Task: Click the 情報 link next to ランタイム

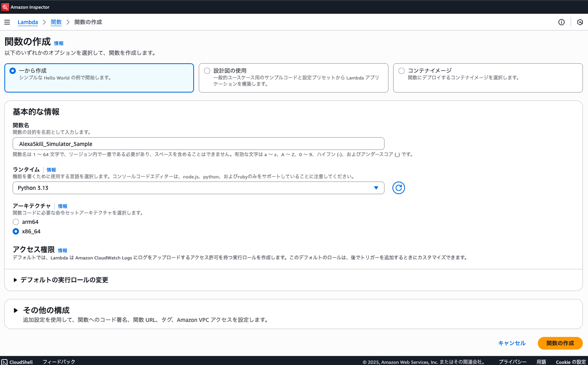Action: coord(51,169)
